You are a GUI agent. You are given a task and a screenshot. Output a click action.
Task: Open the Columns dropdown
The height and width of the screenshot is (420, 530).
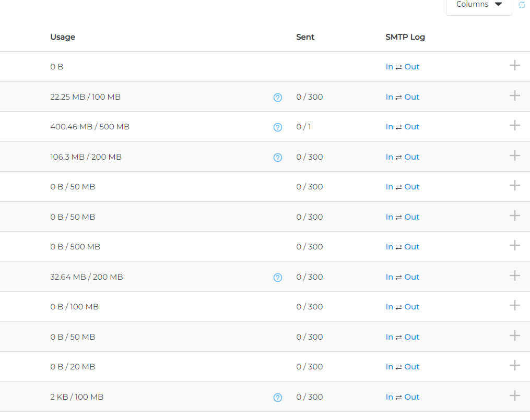[478, 5]
